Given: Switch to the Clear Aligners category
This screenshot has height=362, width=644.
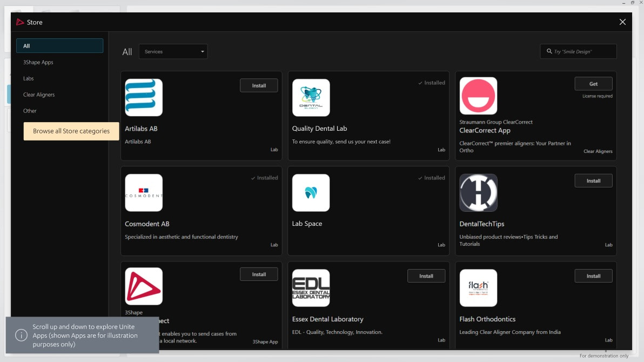Looking at the screenshot, I should [x=38, y=95].
